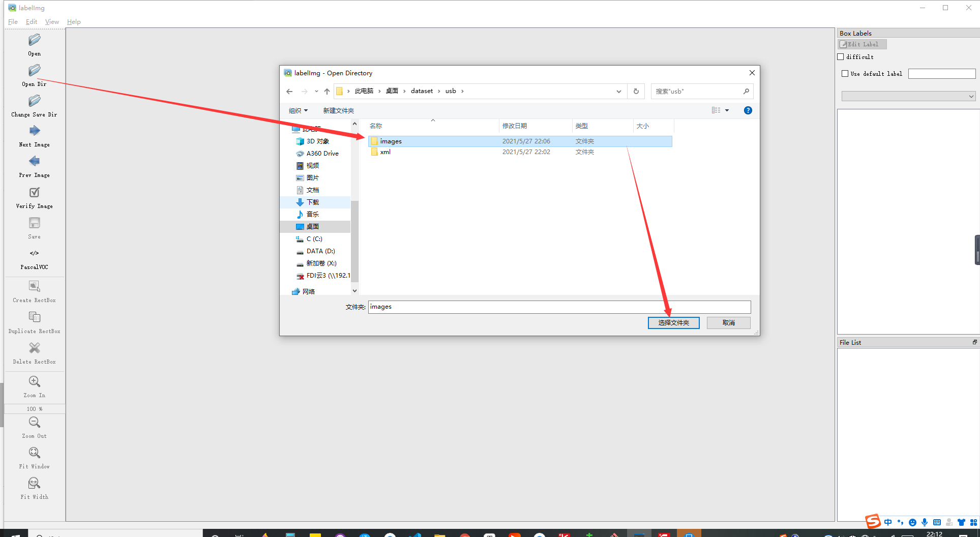Image resolution: width=980 pixels, height=537 pixels.
Task: Click the Duplicate RectBox tool
Action: pyautogui.click(x=34, y=323)
